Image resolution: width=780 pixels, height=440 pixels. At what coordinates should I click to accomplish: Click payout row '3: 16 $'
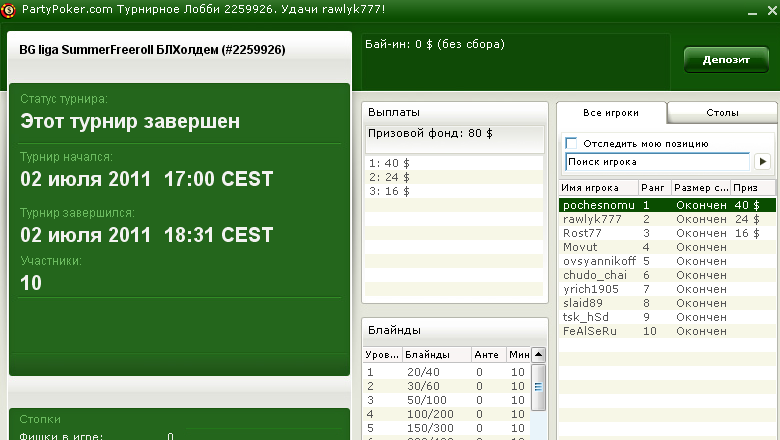coord(454,191)
